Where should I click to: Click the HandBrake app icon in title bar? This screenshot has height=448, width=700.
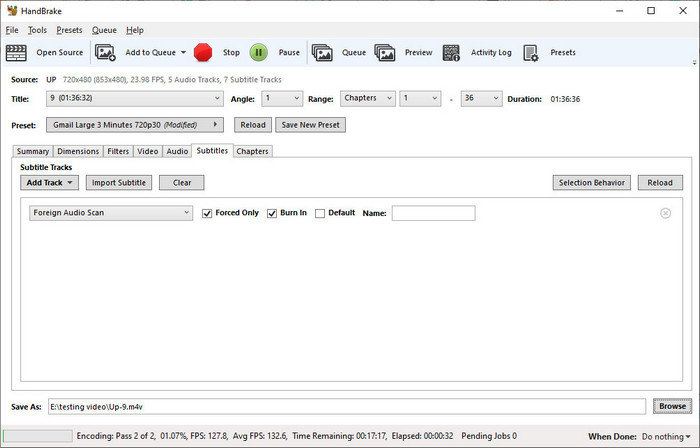(x=12, y=11)
